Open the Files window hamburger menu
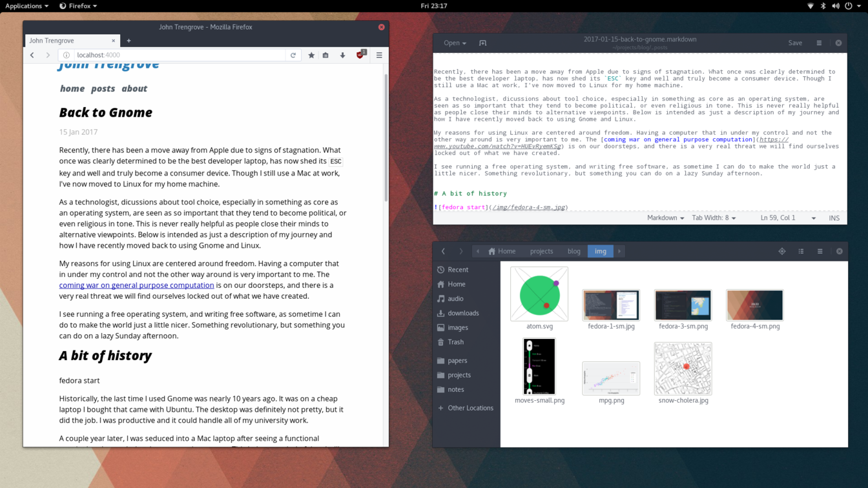 point(820,251)
